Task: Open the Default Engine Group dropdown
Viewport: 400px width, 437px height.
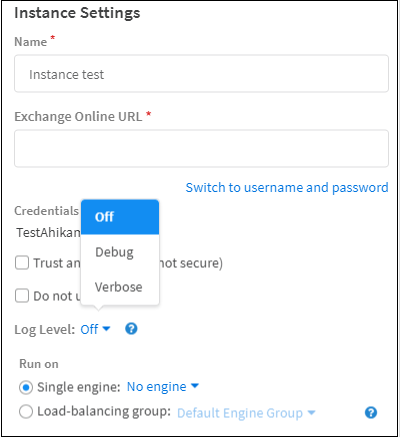Action: (246, 413)
